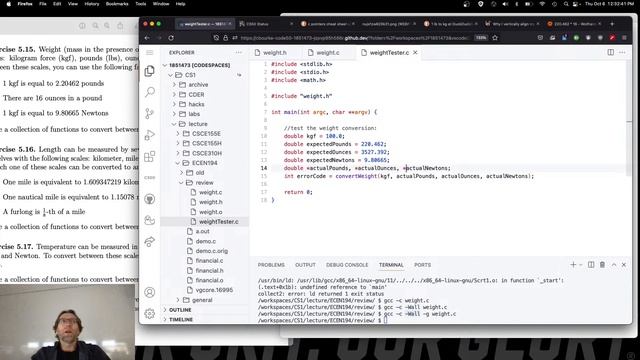Open the Search view in activity bar
Viewport: 640px width, 360px height.
coord(150,92)
